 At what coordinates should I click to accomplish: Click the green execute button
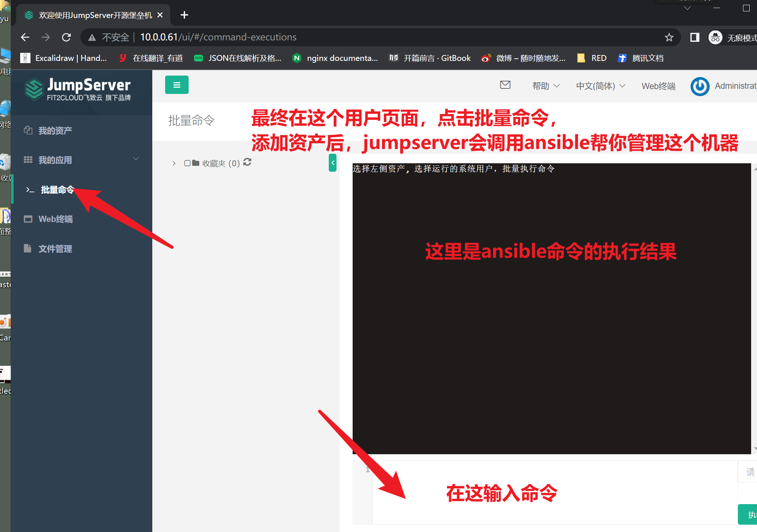click(748, 514)
